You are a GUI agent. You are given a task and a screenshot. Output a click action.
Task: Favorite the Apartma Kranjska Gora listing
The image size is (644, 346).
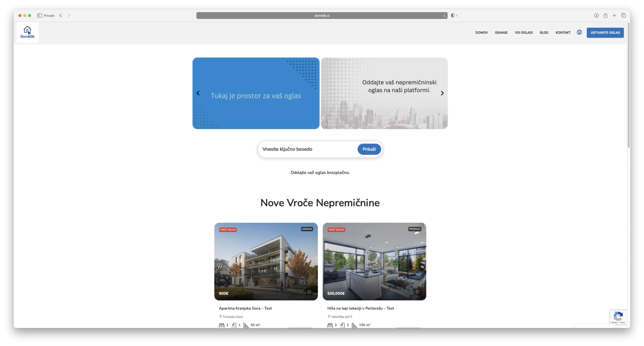(x=309, y=292)
